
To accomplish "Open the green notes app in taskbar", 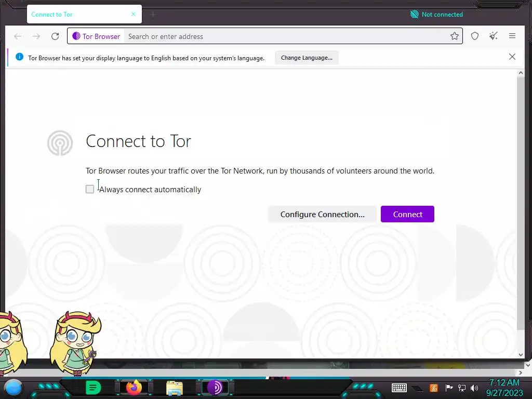I will [x=94, y=388].
